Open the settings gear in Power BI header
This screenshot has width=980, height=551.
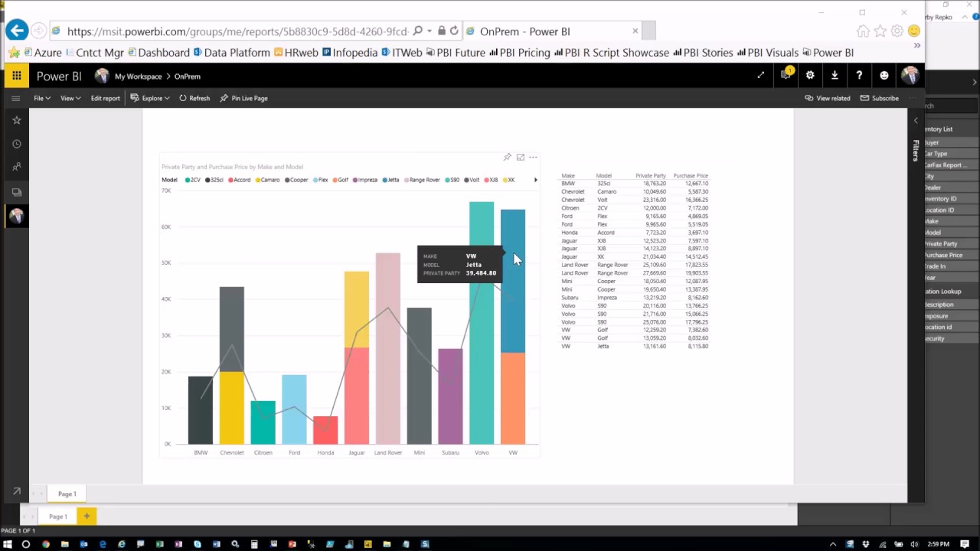pos(810,75)
